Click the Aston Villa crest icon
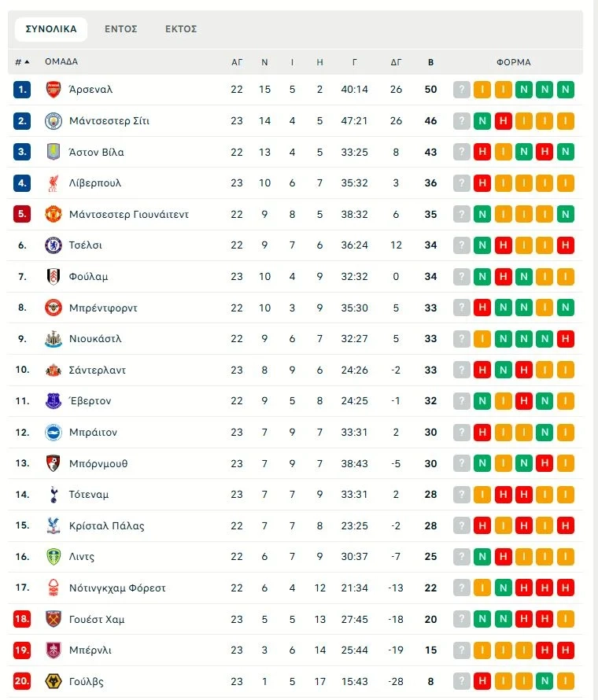 coord(54,152)
